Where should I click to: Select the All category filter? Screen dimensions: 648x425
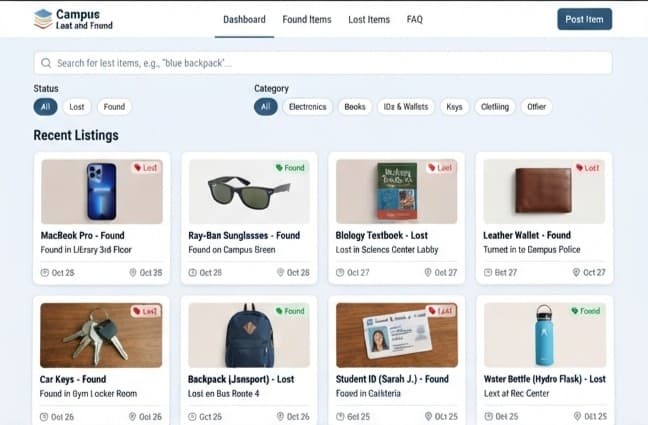[x=266, y=107]
